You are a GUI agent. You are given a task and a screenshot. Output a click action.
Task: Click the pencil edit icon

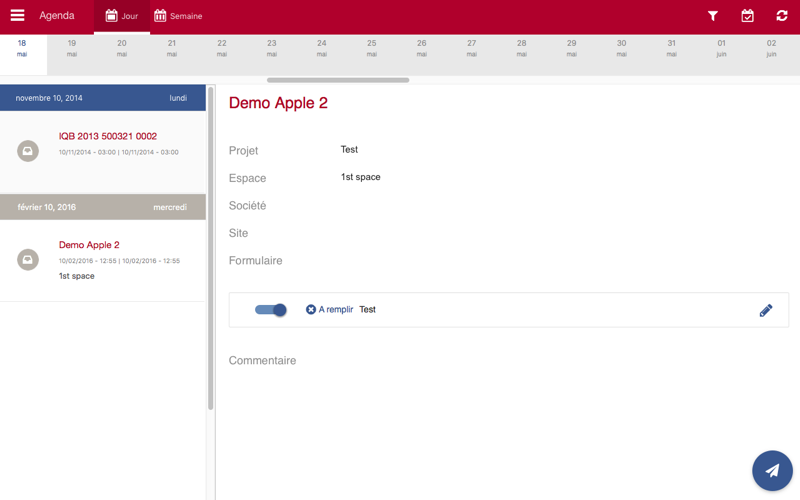click(x=766, y=310)
